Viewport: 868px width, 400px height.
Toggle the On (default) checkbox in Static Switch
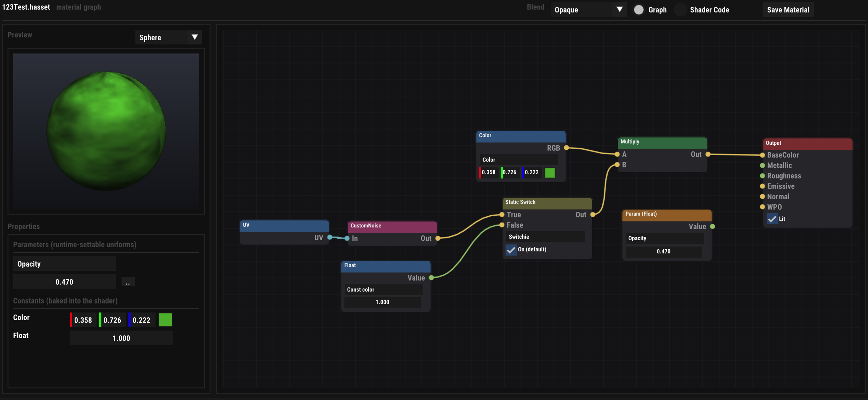coord(511,250)
